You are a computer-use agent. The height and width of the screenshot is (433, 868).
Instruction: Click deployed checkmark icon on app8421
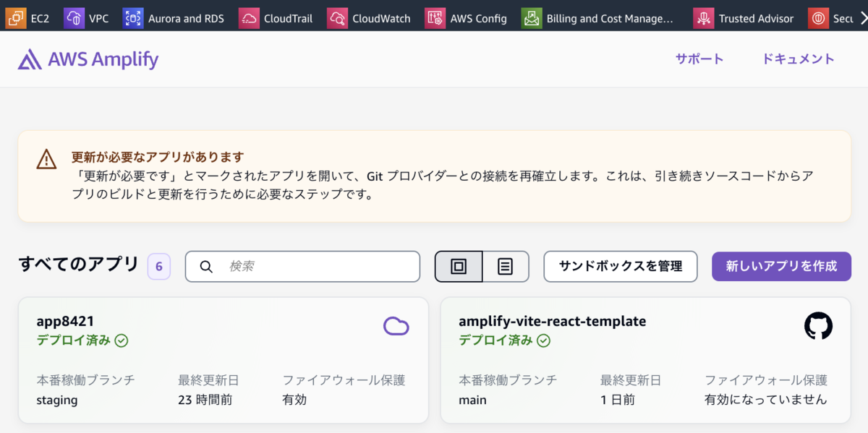click(122, 340)
